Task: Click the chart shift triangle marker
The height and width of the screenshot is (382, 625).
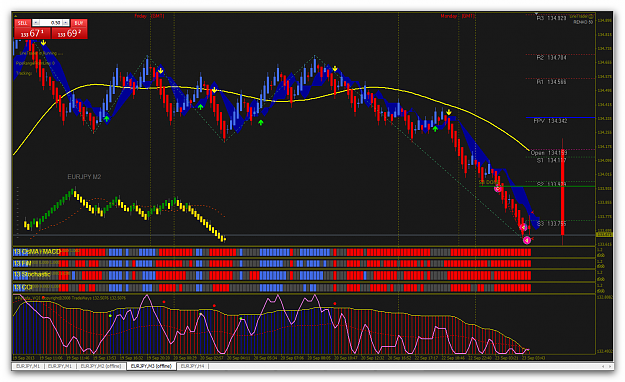Action: 537,14
